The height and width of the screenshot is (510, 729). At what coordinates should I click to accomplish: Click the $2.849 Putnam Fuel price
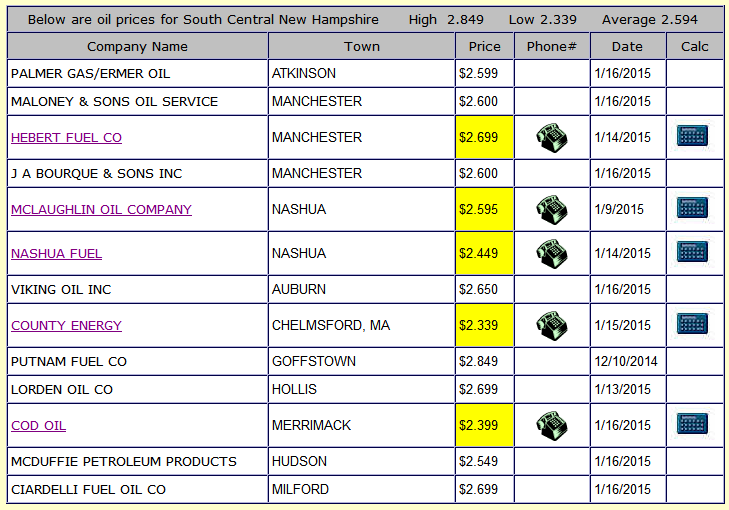(x=478, y=361)
